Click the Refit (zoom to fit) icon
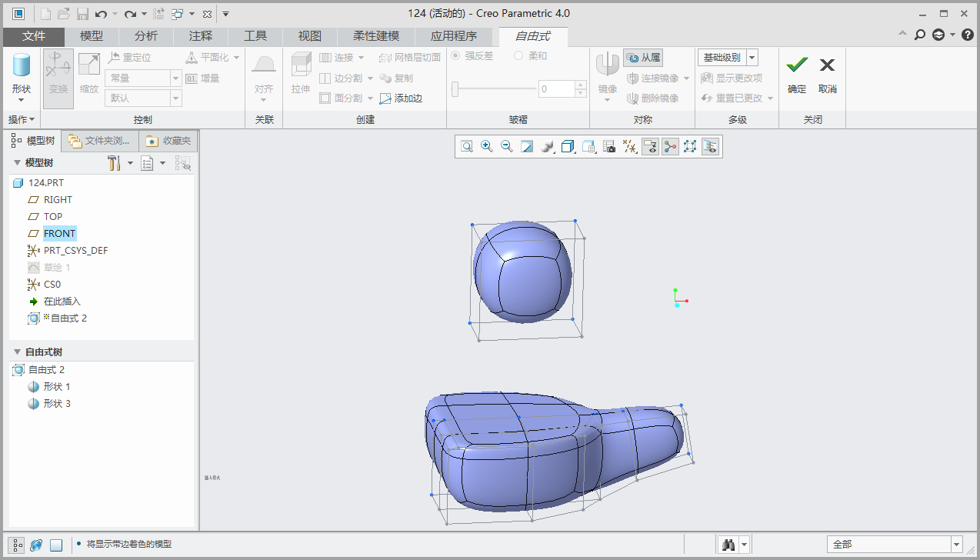This screenshot has width=980, height=560. point(467,146)
